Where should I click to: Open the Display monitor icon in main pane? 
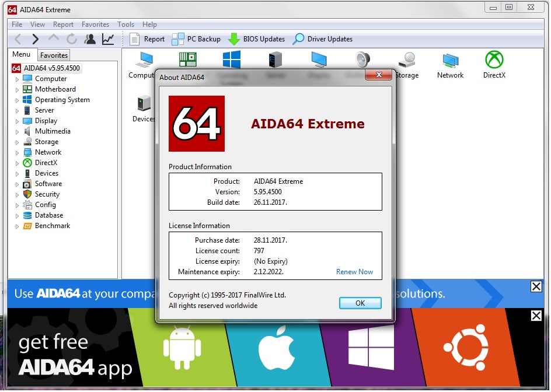pyautogui.click(x=319, y=59)
